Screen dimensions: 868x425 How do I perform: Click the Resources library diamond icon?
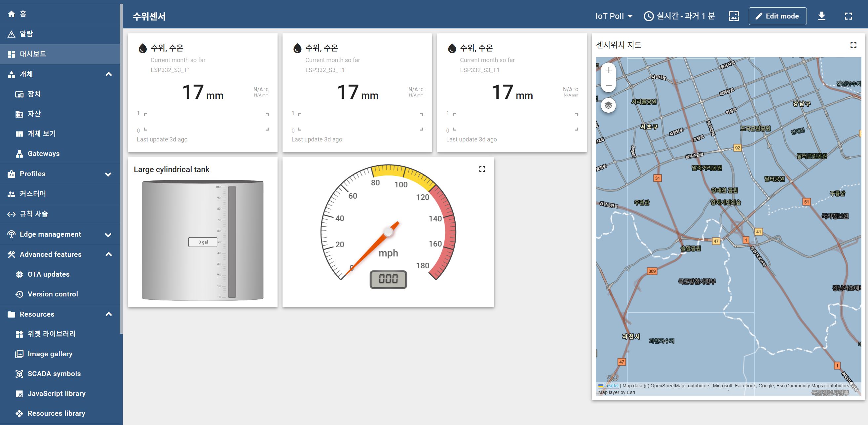tap(19, 413)
